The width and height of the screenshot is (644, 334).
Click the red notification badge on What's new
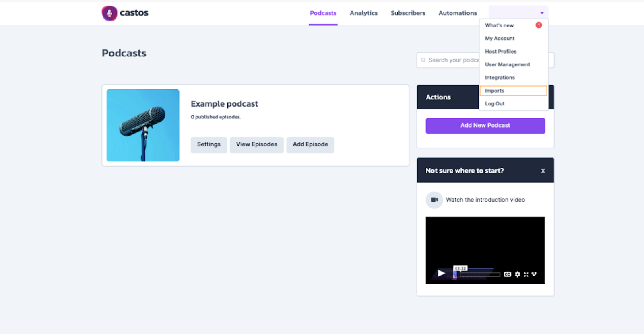pyautogui.click(x=539, y=25)
